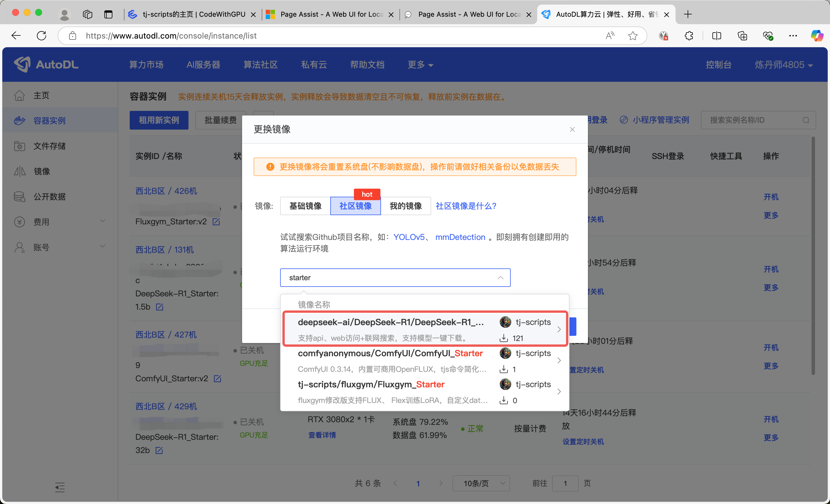Viewport: 830px width, 504px height.
Task: Click edit icon next to ComfyUI_Starter:v2
Action: pos(217,378)
